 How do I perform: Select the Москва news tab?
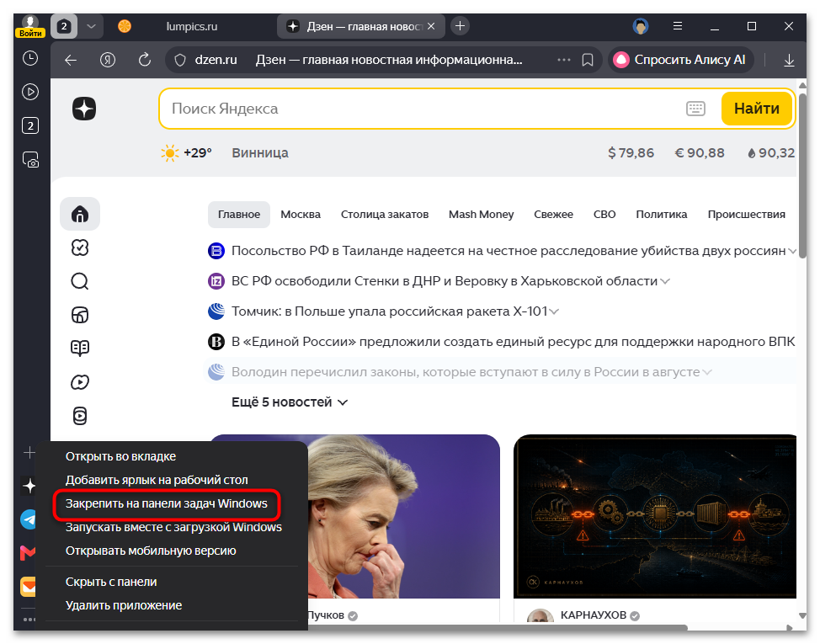(x=301, y=215)
